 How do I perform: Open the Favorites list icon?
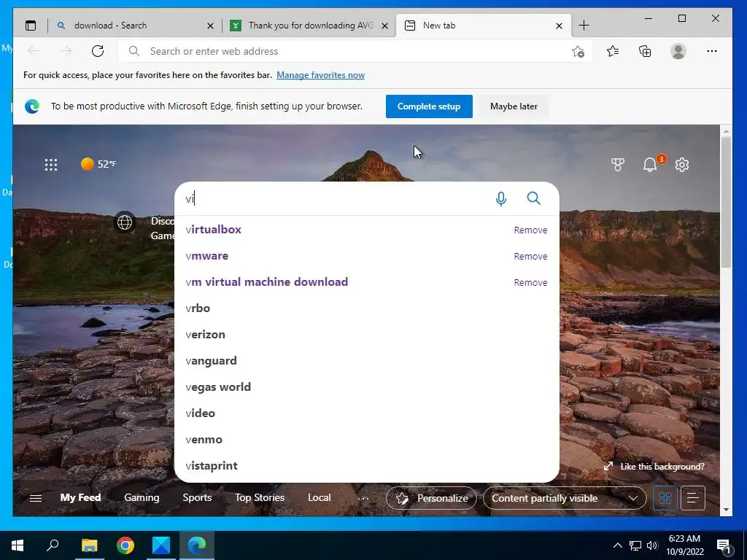(x=613, y=51)
